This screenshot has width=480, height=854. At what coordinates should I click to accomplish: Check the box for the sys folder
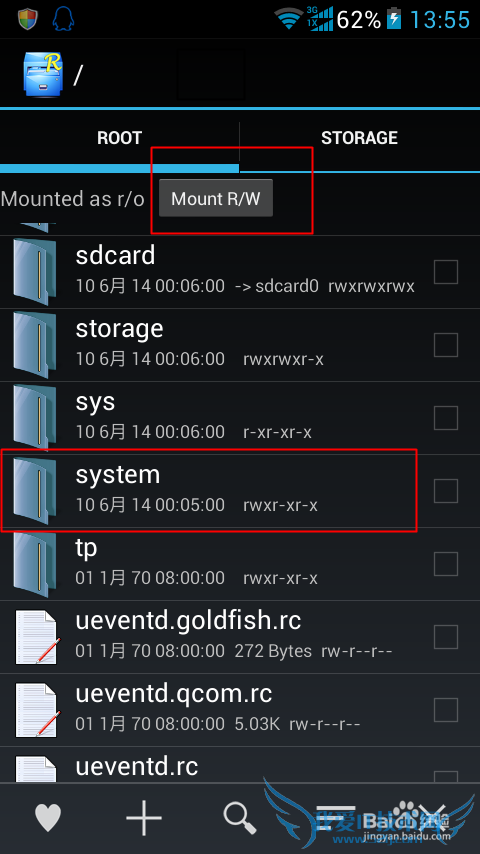(446, 418)
